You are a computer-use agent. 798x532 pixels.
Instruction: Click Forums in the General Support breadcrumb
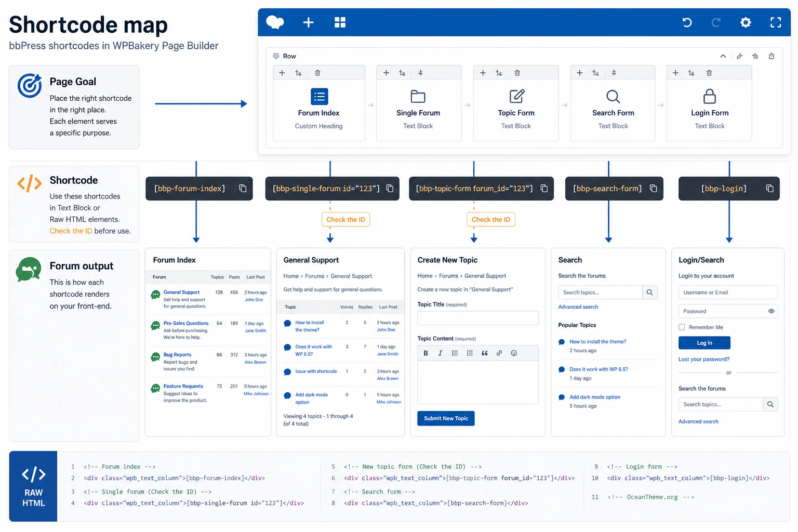[x=314, y=276]
